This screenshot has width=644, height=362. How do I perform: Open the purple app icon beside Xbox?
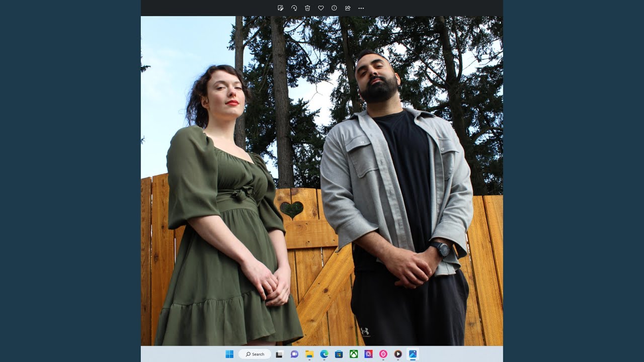[x=368, y=354]
